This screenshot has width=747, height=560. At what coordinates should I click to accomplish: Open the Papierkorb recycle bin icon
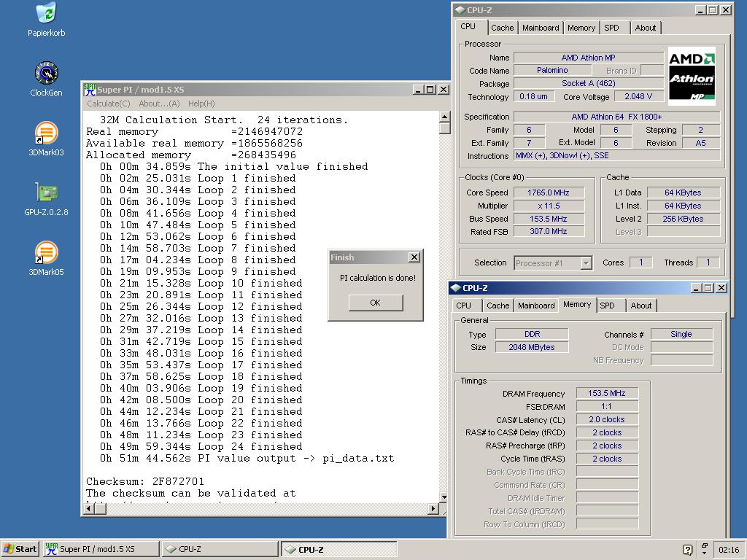click(46, 19)
